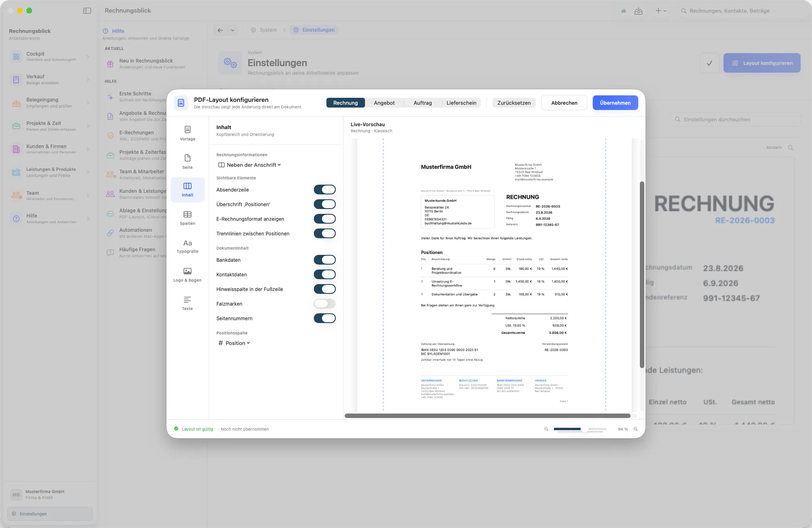Disable the Absenderzeile toggle

(325, 190)
